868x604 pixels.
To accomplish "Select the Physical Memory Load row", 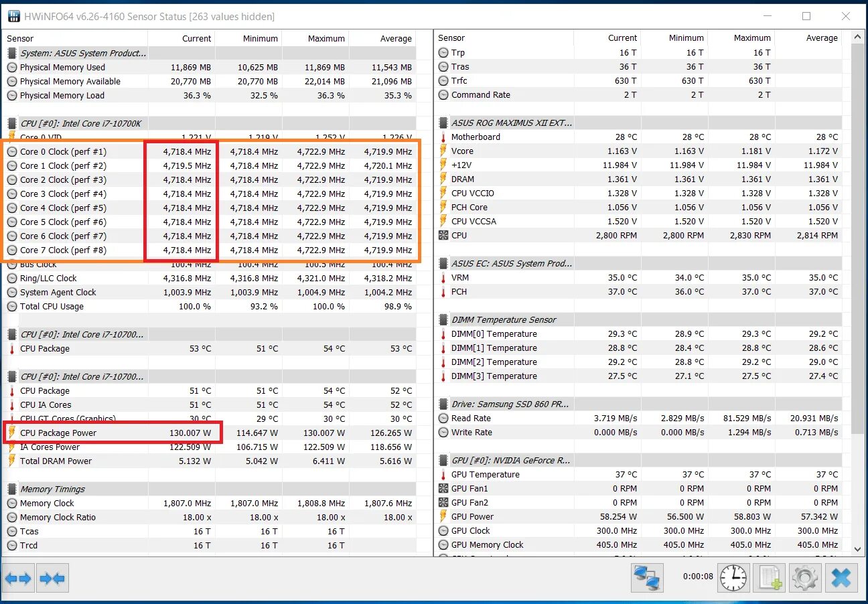I will [x=210, y=95].
